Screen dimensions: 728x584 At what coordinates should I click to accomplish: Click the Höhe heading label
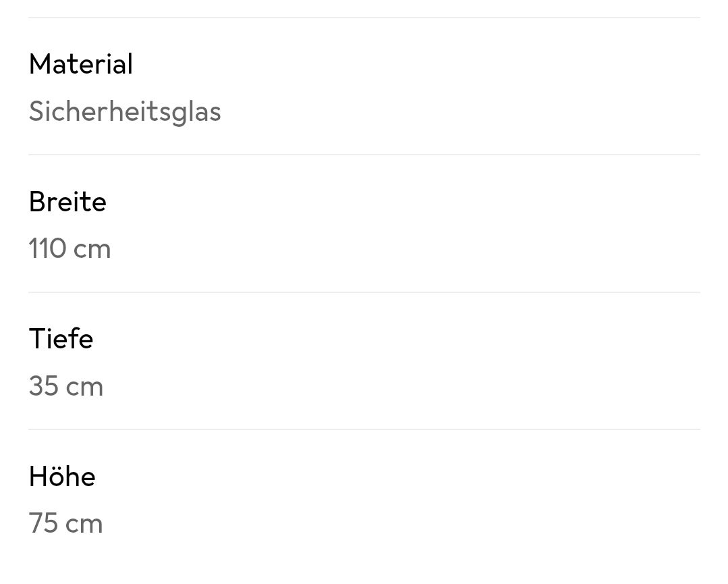(62, 476)
